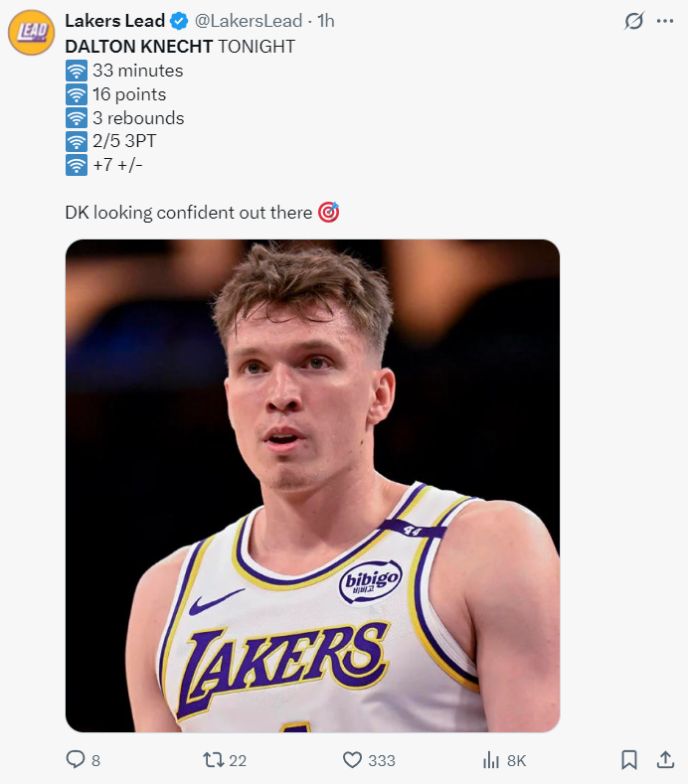Click the 8K views count

(x=516, y=760)
